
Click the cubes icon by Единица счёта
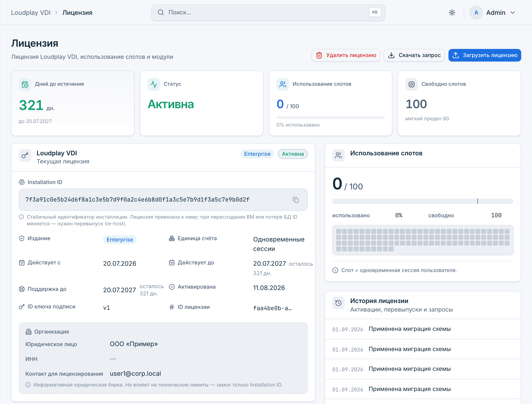click(x=172, y=238)
